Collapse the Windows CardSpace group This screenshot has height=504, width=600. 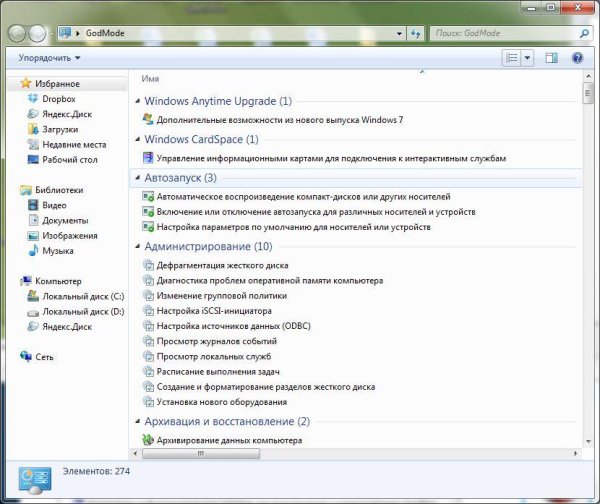click(138, 139)
